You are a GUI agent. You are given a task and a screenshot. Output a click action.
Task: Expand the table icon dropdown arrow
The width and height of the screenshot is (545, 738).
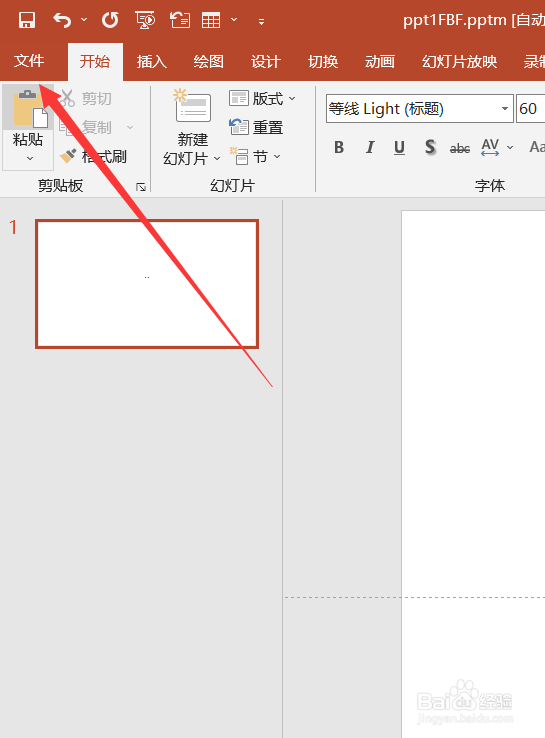(x=233, y=20)
